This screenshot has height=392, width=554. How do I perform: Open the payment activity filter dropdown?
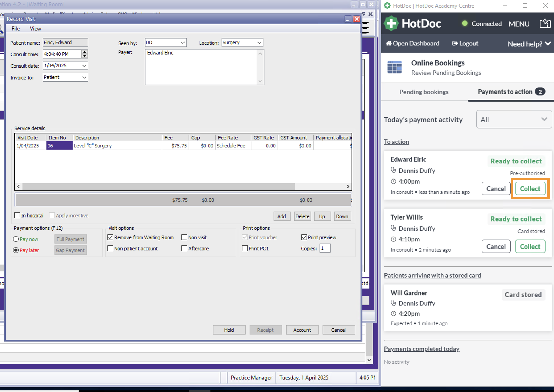(x=514, y=119)
